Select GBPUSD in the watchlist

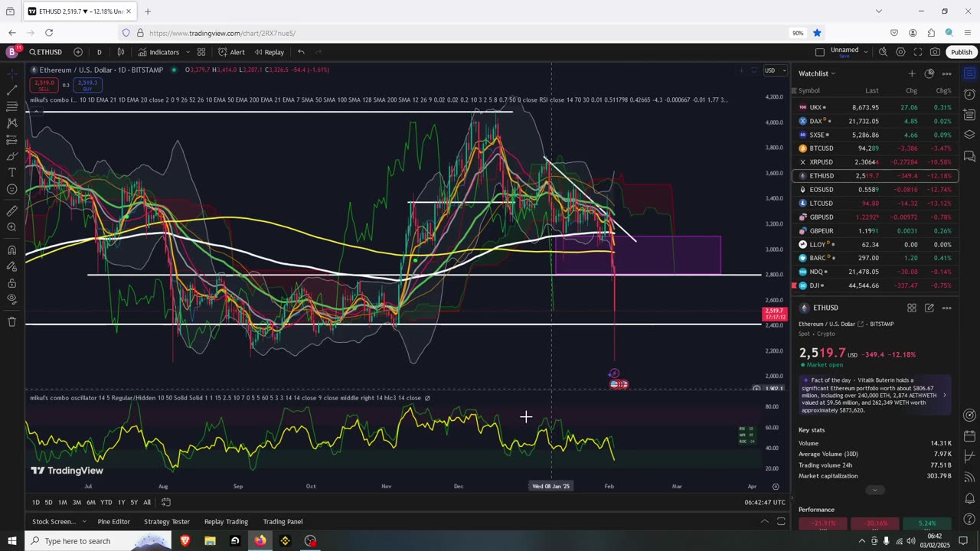click(874, 217)
